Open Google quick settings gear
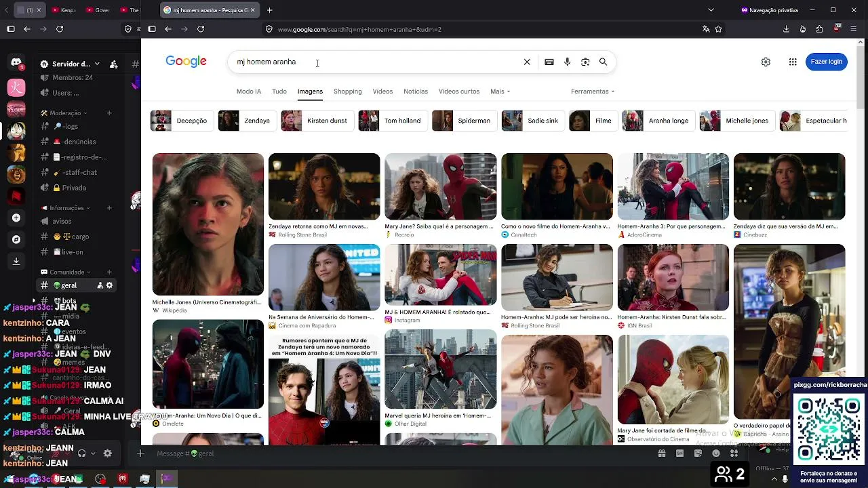Viewport: 868px width, 488px height. tap(766, 62)
